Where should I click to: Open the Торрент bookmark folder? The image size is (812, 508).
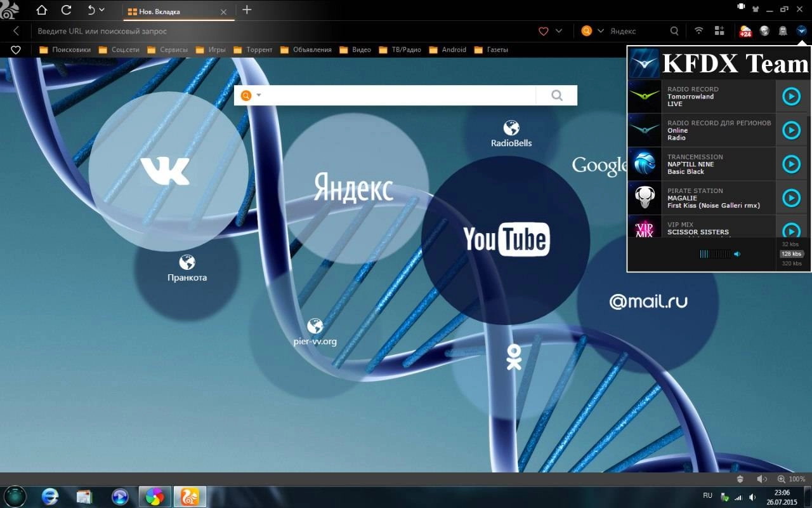tap(252, 50)
